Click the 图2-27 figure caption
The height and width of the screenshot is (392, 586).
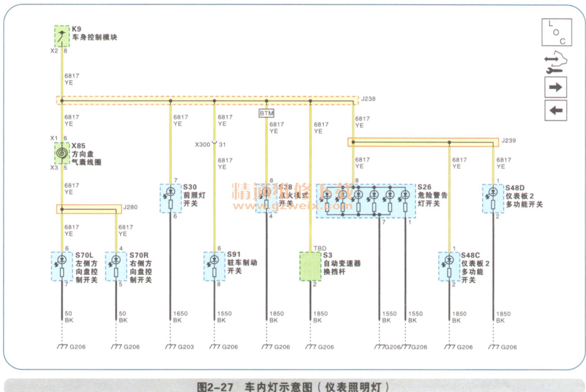coord(293,387)
